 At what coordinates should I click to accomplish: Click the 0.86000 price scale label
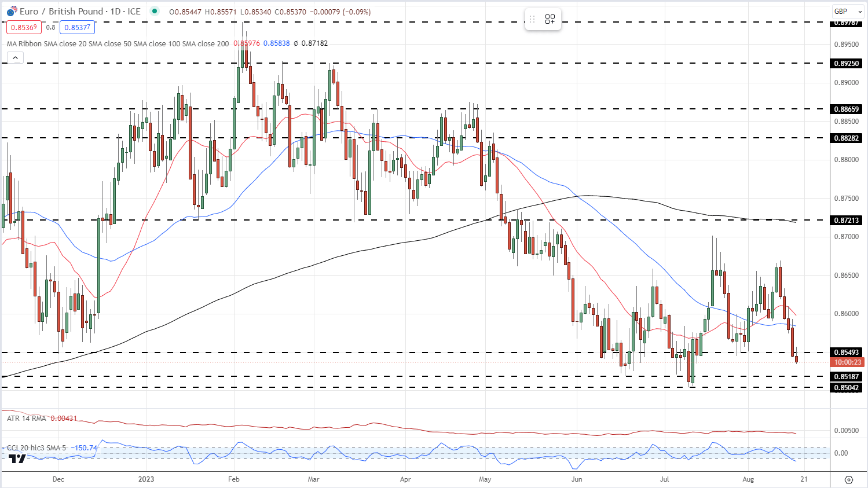click(847, 314)
